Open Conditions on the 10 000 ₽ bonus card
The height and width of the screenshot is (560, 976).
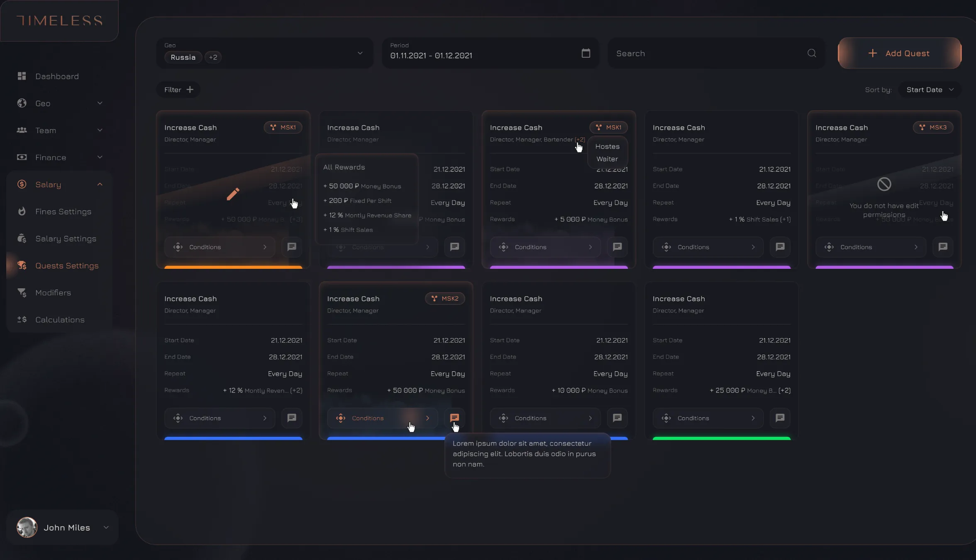tap(545, 418)
